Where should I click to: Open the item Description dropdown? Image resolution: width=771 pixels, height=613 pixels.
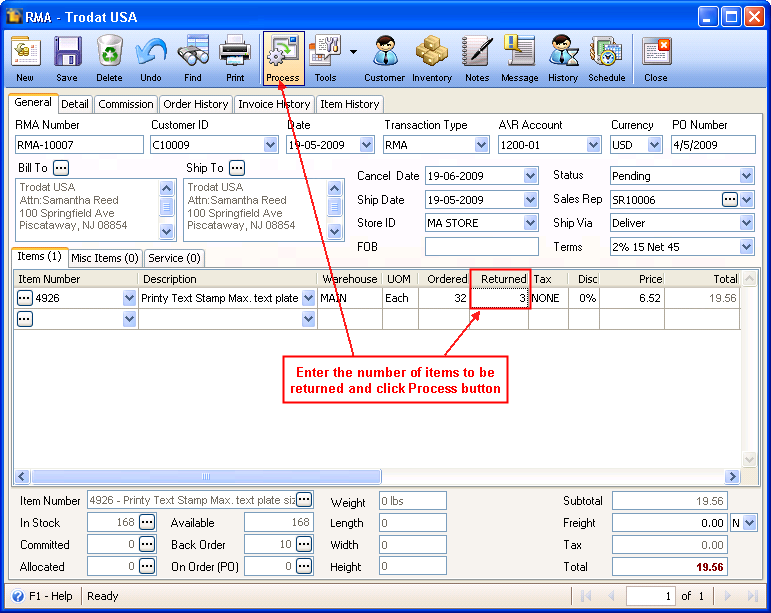(308, 298)
